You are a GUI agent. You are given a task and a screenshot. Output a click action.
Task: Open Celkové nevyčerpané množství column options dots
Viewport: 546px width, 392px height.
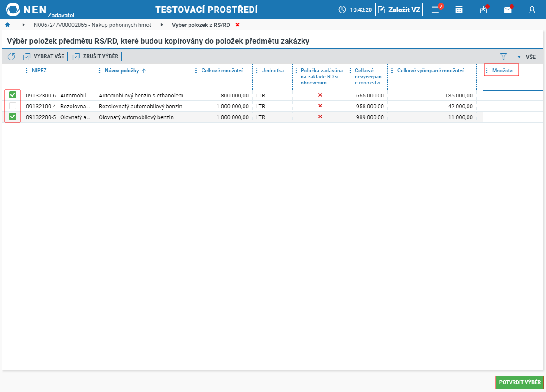point(350,71)
